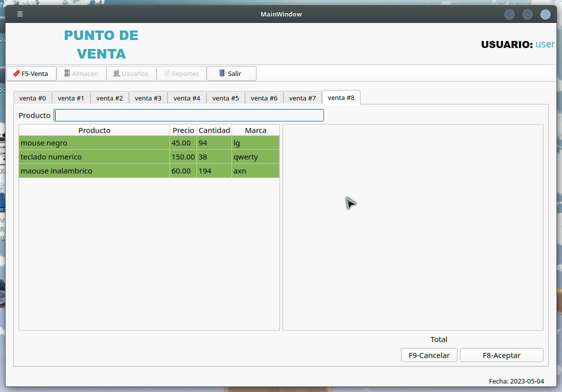The height and width of the screenshot is (392, 562).
Task: Click the qwerty brand cell
Action: 255,157
